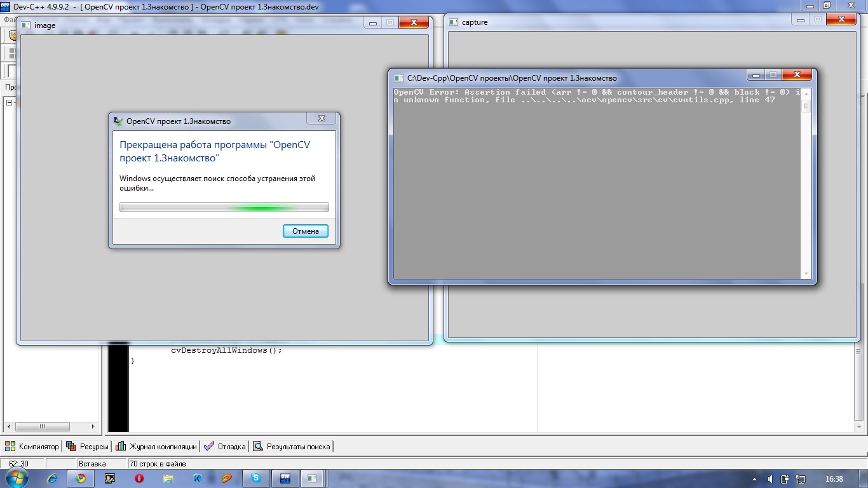
Task: Click the "Прекращена работа программы" heading
Action: pyautogui.click(x=215, y=151)
